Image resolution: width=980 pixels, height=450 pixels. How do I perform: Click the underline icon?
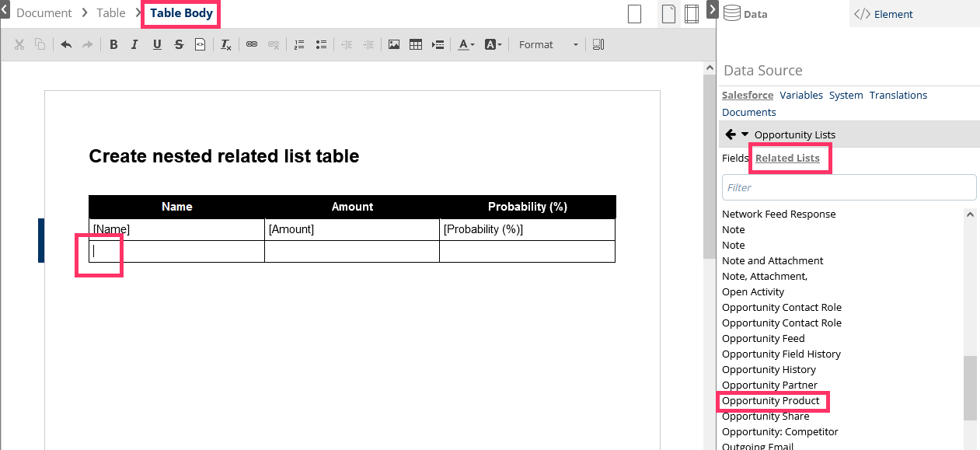point(157,45)
